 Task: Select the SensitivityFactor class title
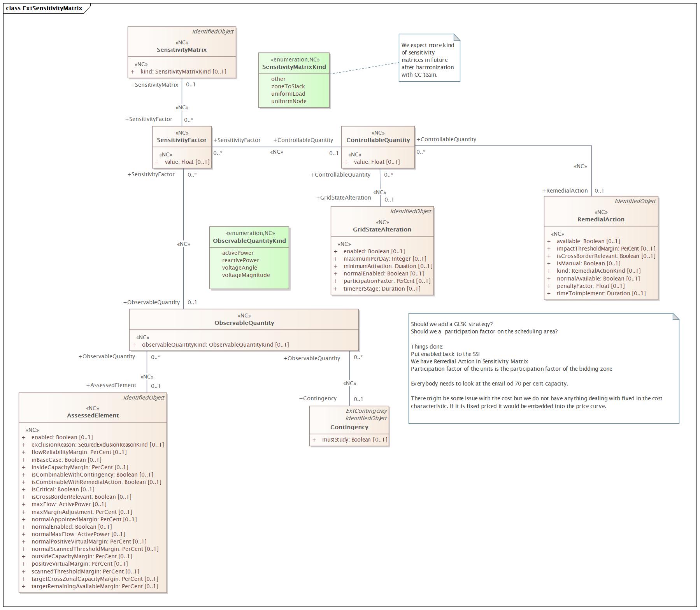[x=182, y=140]
